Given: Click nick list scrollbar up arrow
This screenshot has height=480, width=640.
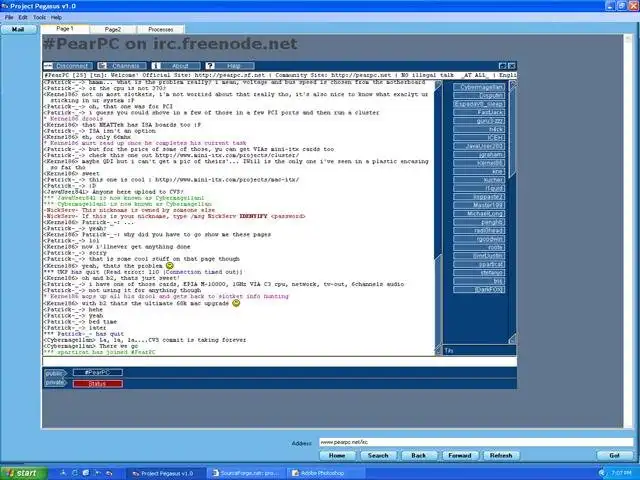Looking at the screenshot, I should point(513,85).
